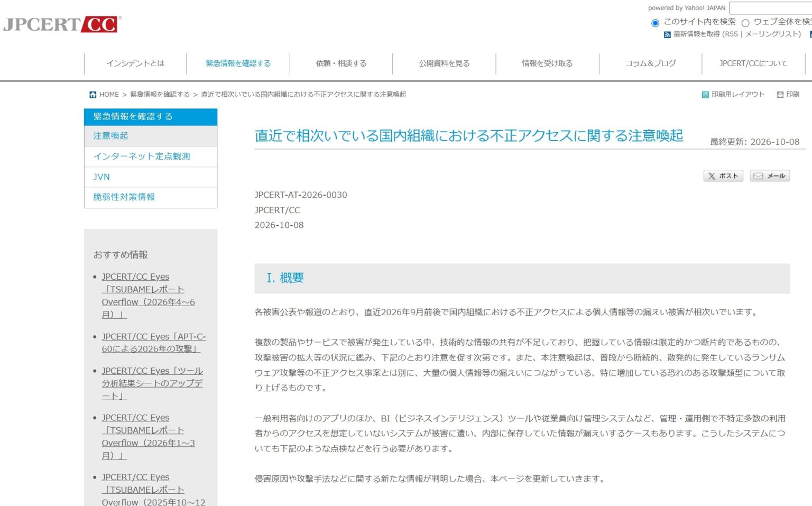Image resolution: width=812 pixels, height=506 pixels.
Task: Click the 最終更新: 2026-10-08 text
Action: tap(754, 142)
